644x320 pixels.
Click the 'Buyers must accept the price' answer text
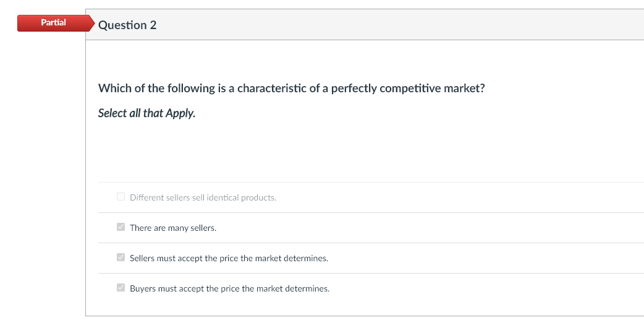[229, 288]
